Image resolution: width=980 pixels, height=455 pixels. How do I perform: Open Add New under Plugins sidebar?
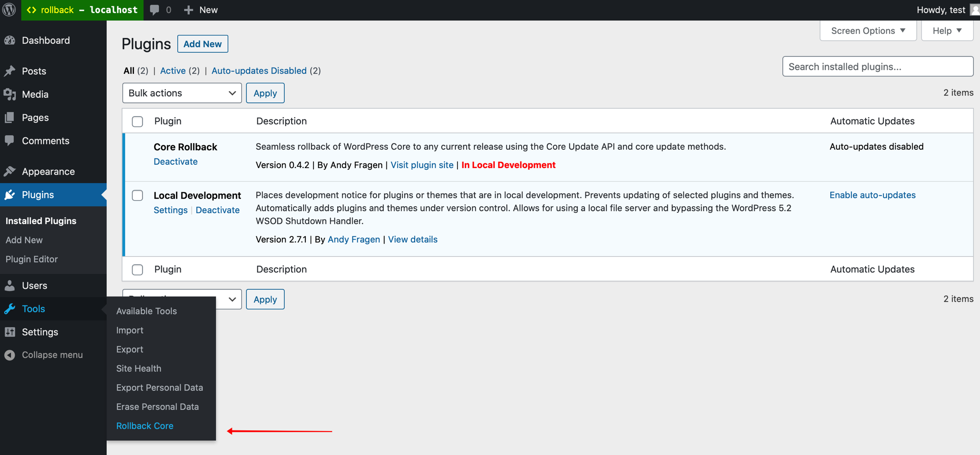pos(24,240)
